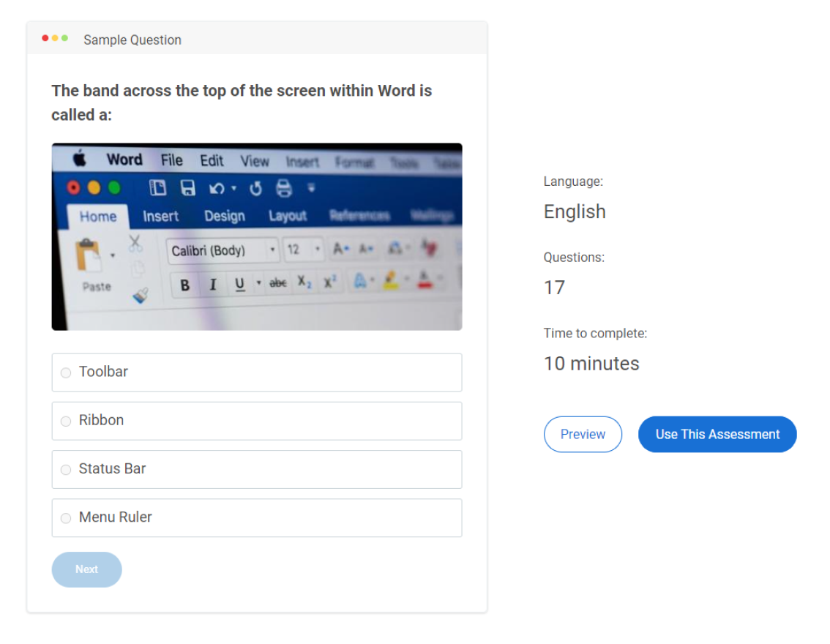Viewport: 830px width, 644px height.
Task: Click the Italic I icon
Action: tap(213, 285)
